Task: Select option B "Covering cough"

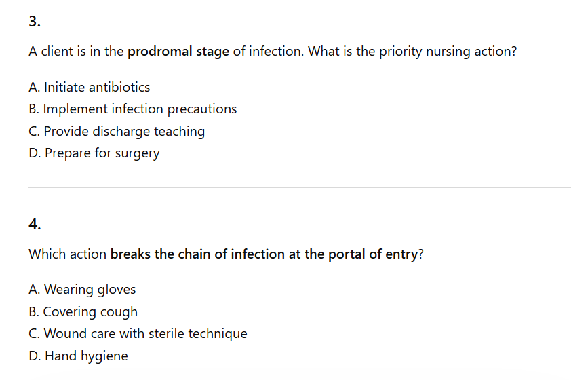Action: (x=83, y=311)
